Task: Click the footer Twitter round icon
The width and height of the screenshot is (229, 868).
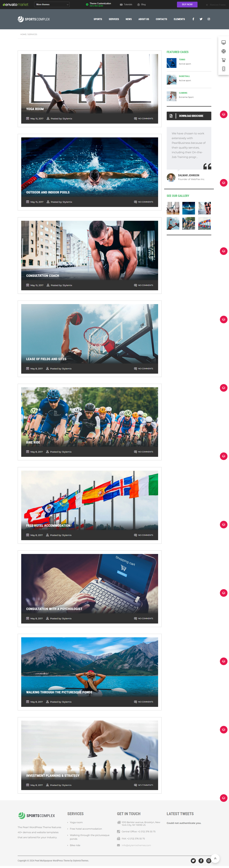Action: tap(193, 861)
